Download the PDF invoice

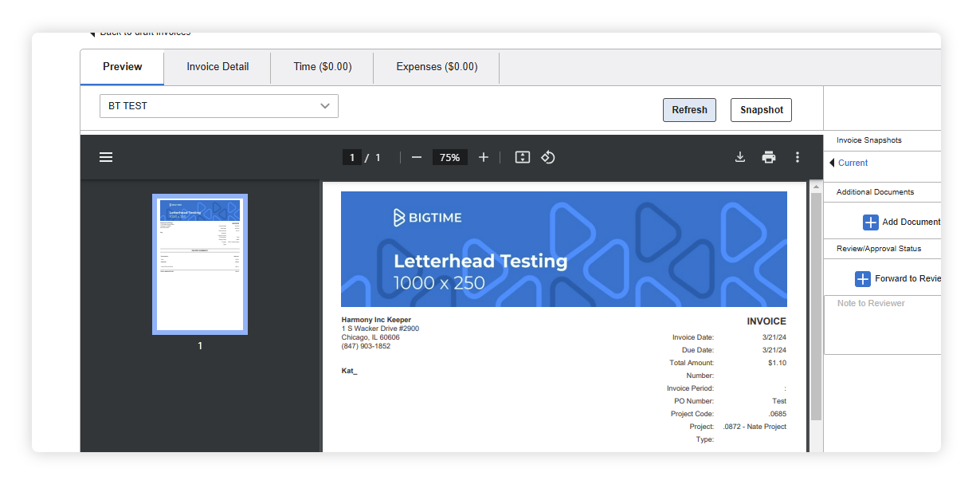pyautogui.click(x=740, y=157)
